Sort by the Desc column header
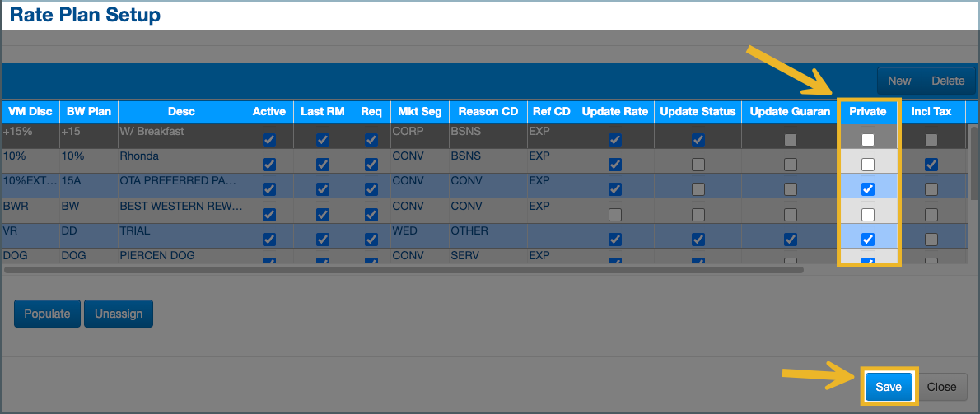The height and width of the screenshot is (414, 980). tap(181, 111)
